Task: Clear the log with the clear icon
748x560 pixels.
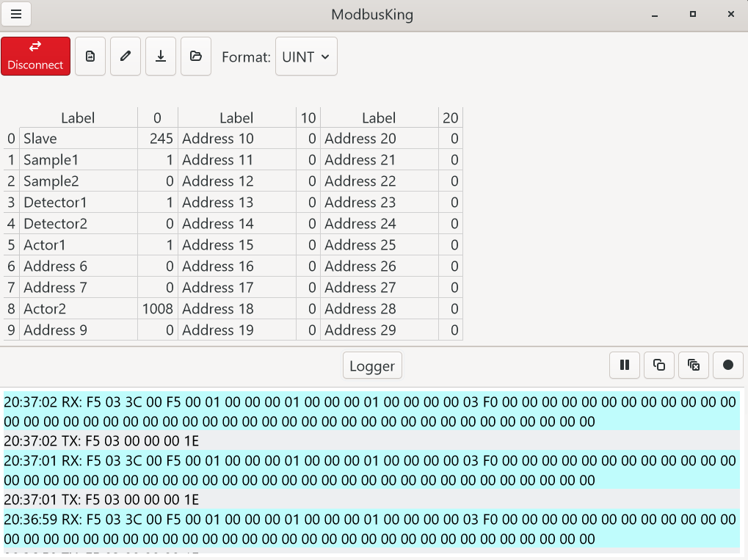Action: (694, 365)
